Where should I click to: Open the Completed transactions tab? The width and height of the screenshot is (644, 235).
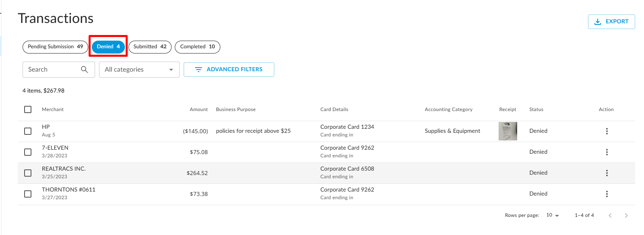click(x=197, y=47)
